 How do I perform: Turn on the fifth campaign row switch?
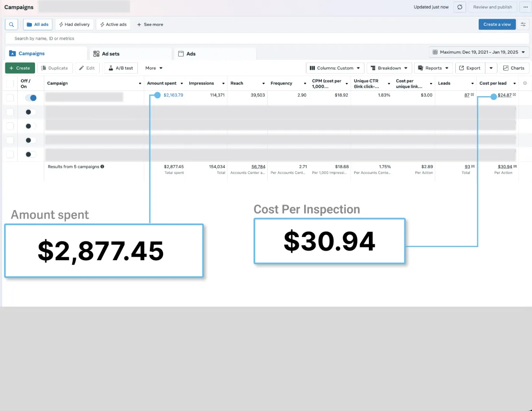pos(31,154)
